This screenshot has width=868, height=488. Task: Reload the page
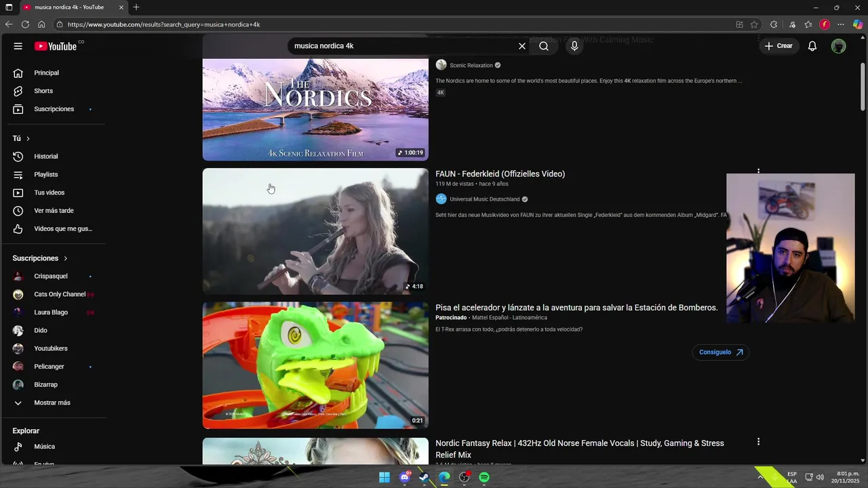click(25, 24)
